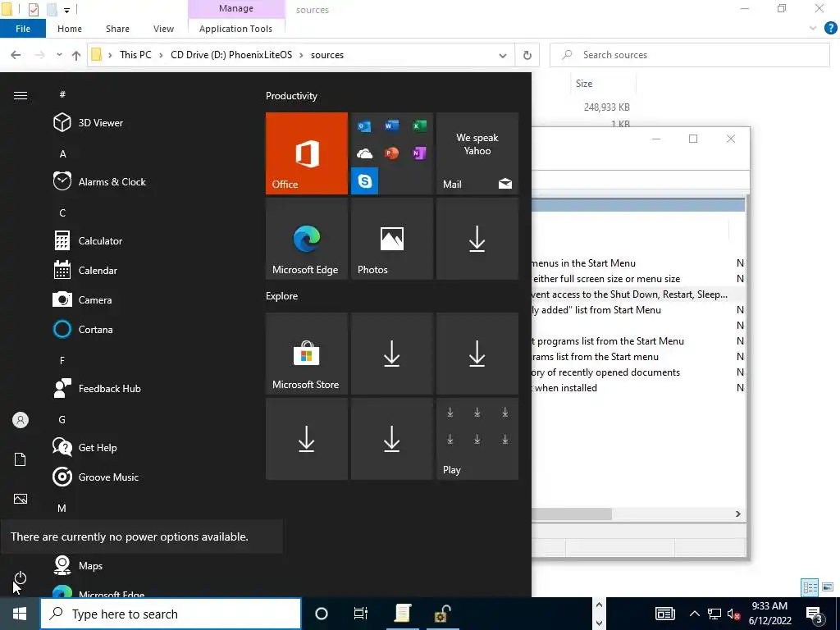Image resolution: width=840 pixels, height=630 pixels.
Task: Go back in File Explorer
Action: tap(16, 55)
